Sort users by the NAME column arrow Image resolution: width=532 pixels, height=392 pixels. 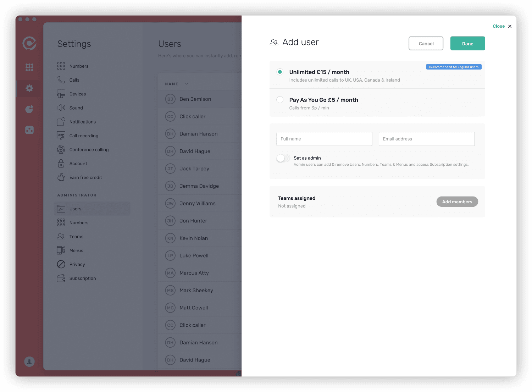click(187, 84)
